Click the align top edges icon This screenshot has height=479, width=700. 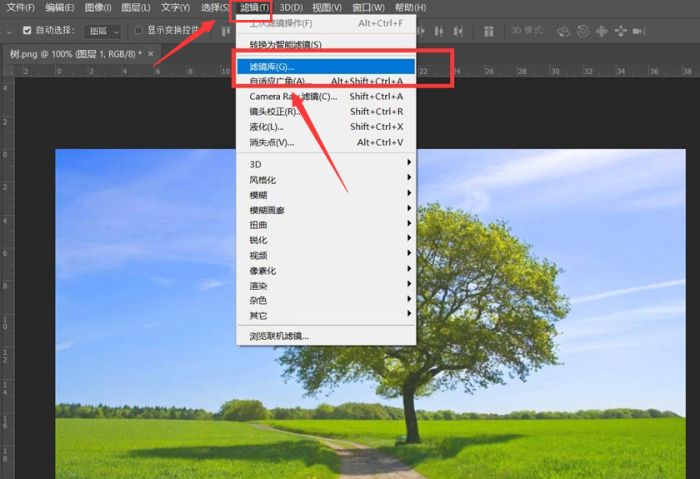(x=226, y=31)
